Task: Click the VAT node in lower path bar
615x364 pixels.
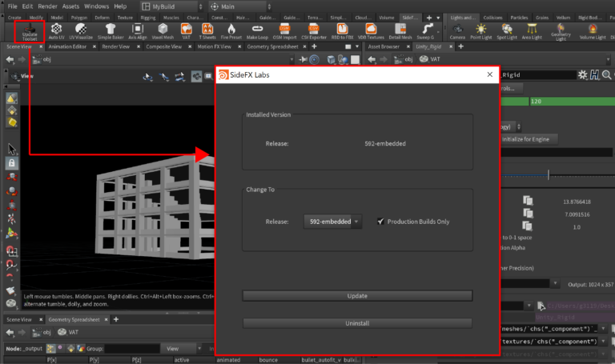Action: click(x=68, y=332)
